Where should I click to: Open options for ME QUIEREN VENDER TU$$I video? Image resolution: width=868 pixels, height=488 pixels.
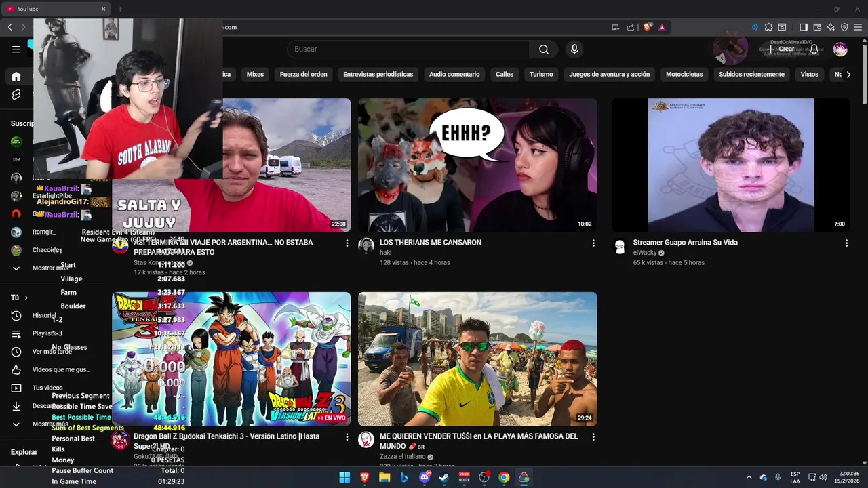click(593, 437)
